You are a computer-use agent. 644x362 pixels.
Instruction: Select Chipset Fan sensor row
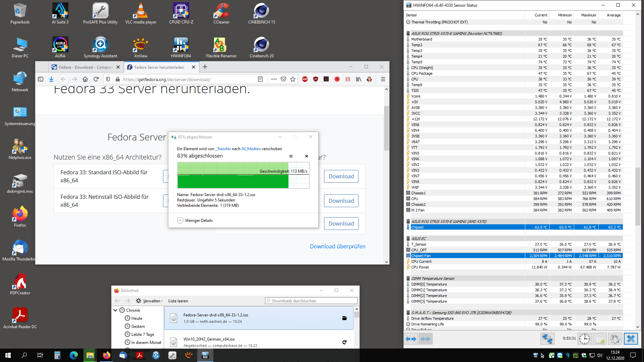pos(514,256)
